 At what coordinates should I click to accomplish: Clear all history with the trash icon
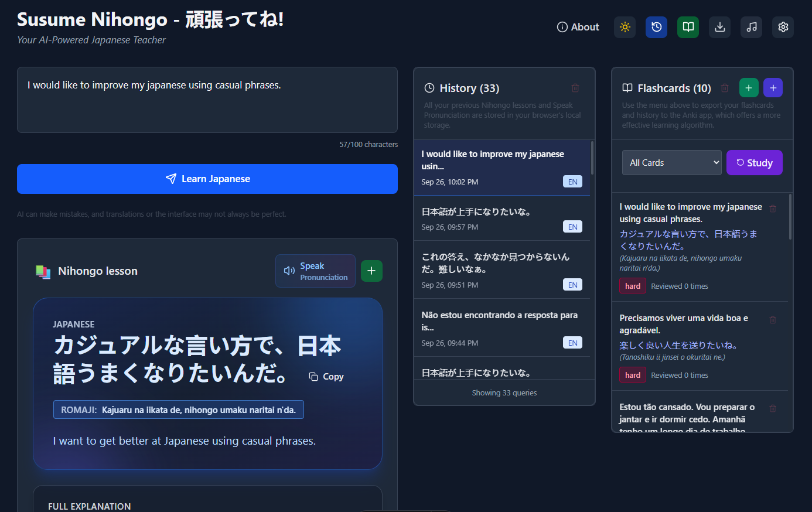pos(575,87)
